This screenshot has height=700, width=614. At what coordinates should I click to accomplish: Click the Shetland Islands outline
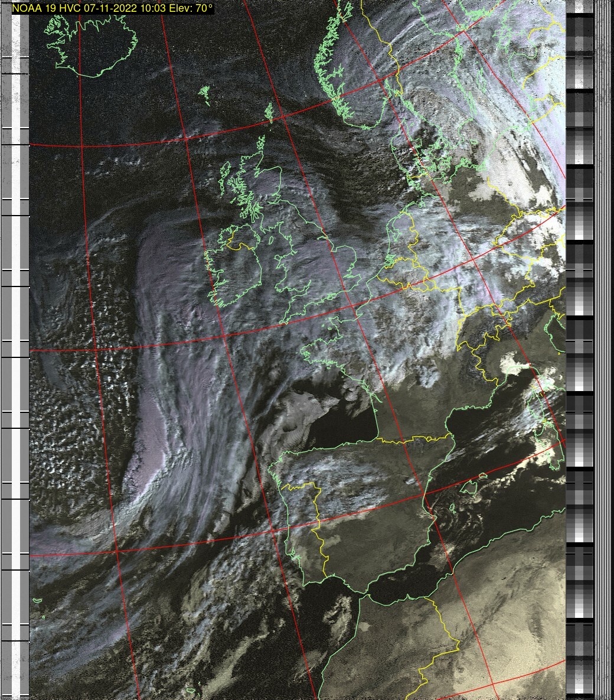click(269, 112)
